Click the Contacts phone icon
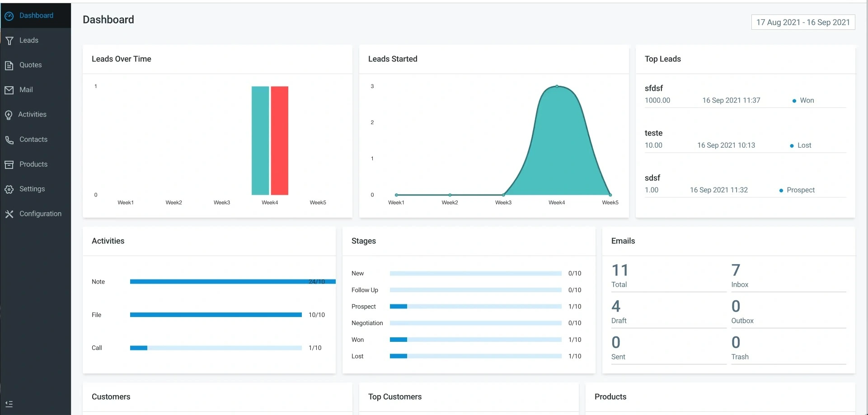 tap(9, 140)
